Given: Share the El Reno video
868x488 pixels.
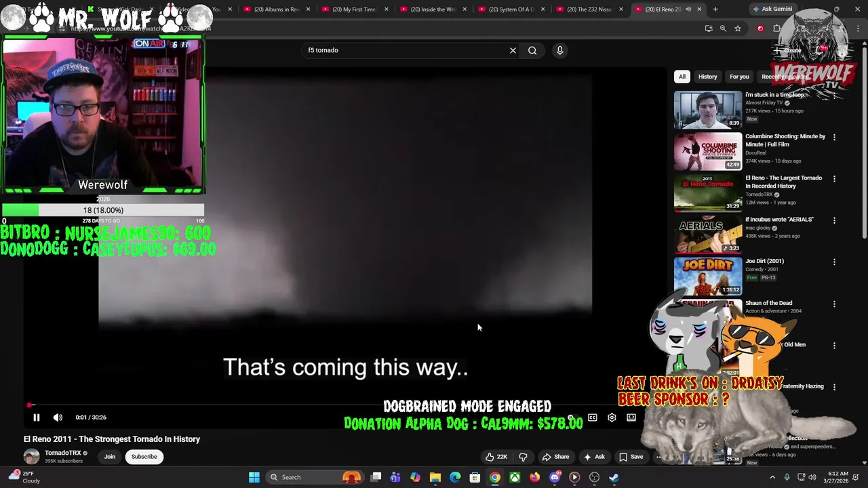Looking at the screenshot, I should (555, 457).
